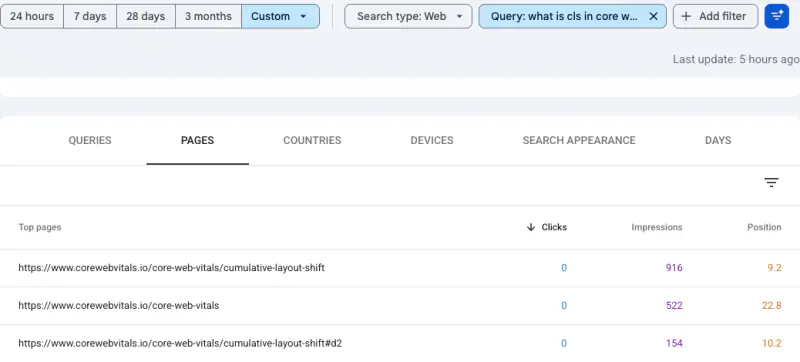Switch to the COUNTRIES tab
The height and width of the screenshot is (362, 800).
[312, 140]
